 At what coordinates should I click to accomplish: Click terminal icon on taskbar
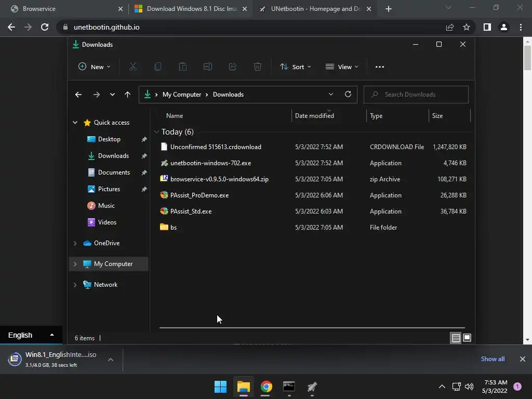[x=289, y=387]
